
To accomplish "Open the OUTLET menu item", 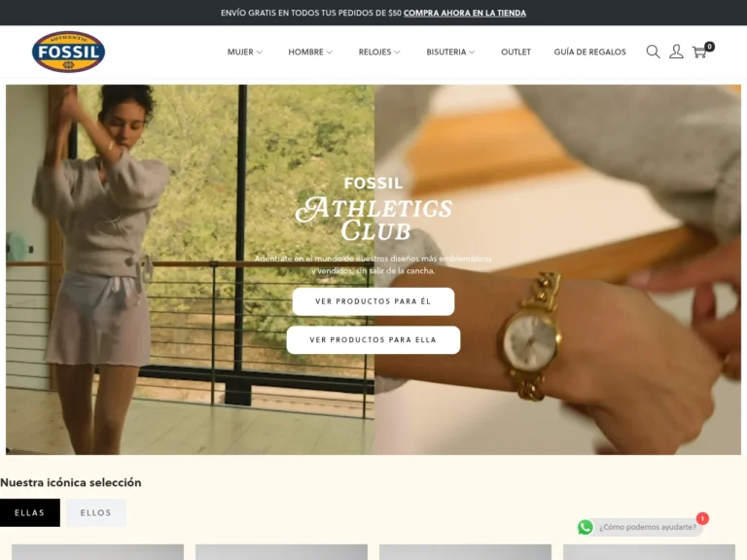I will click(x=516, y=52).
